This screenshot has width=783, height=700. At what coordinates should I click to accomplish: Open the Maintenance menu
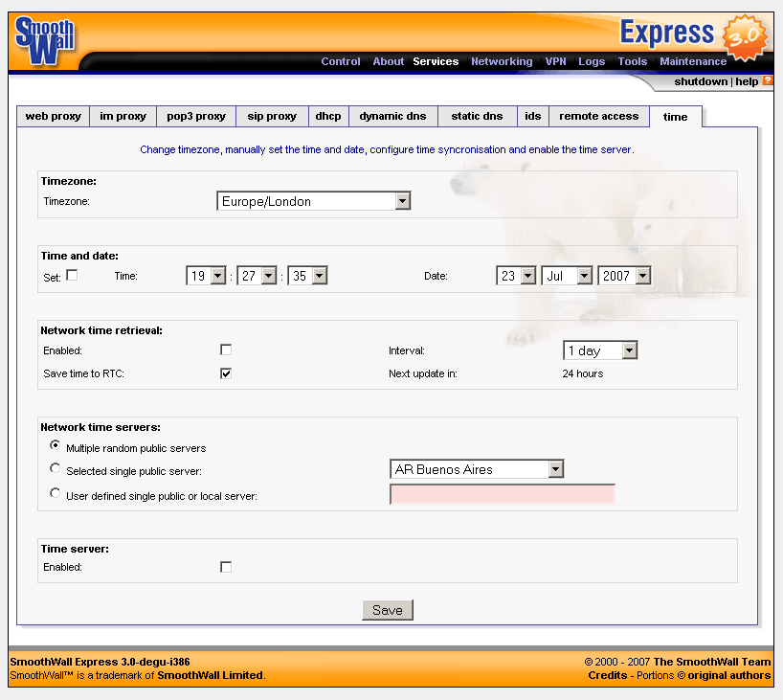[693, 61]
